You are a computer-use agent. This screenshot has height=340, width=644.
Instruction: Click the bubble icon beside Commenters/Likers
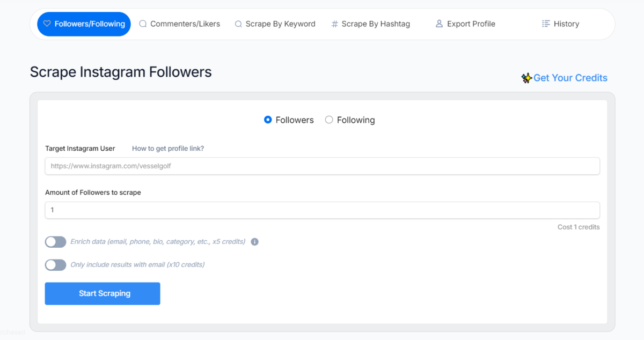click(143, 24)
